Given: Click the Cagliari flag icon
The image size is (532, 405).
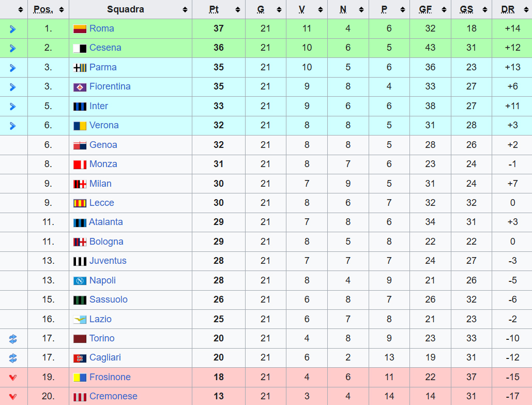Looking at the screenshot, I should coord(80,358).
